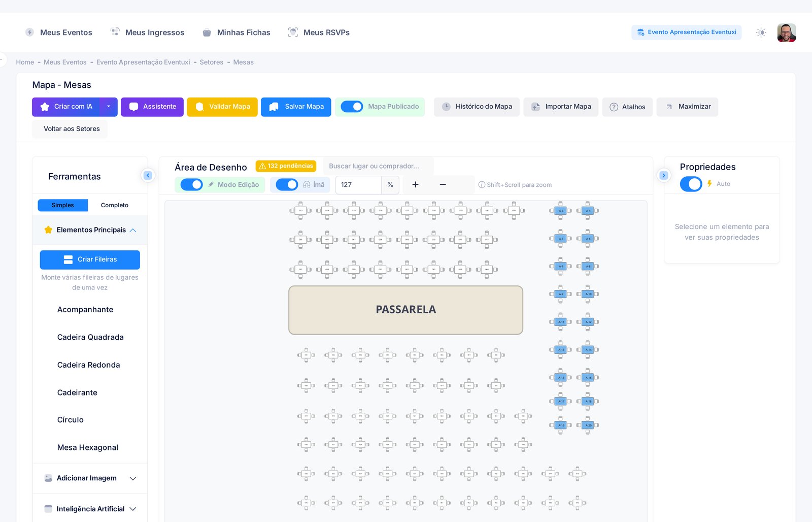Toggle the light/dark theme sun icon

761,32
